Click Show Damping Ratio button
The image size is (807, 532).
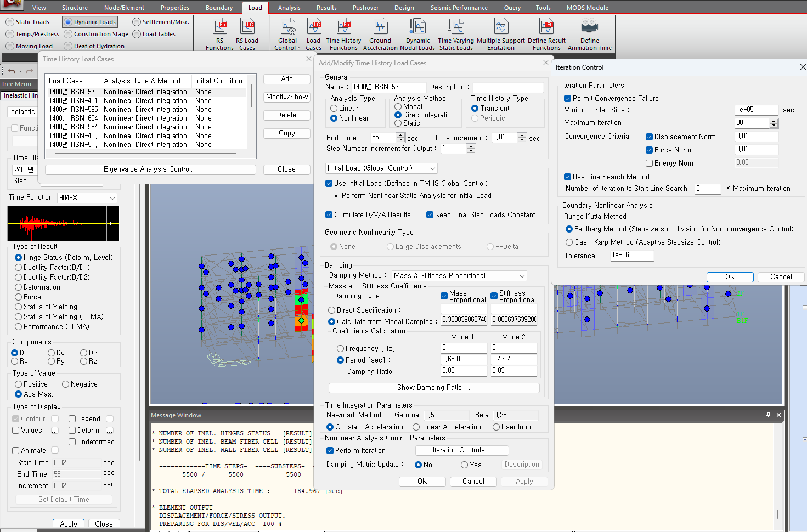434,388
